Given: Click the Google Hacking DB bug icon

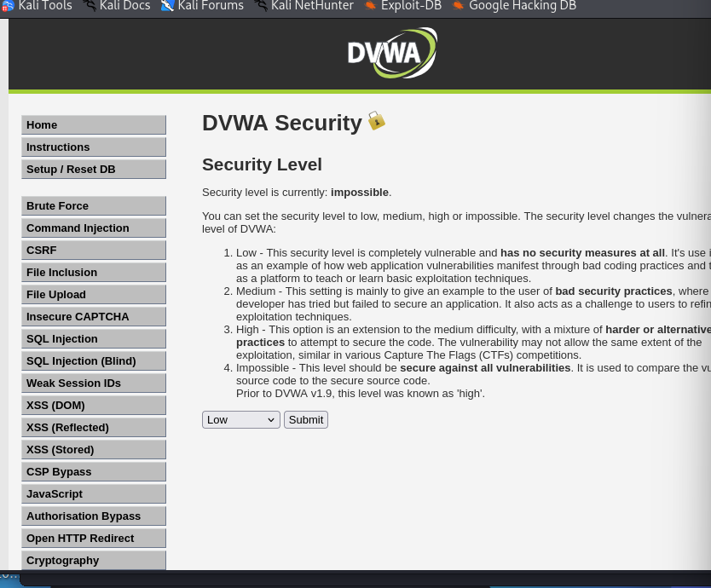Looking at the screenshot, I should click(x=459, y=5).
